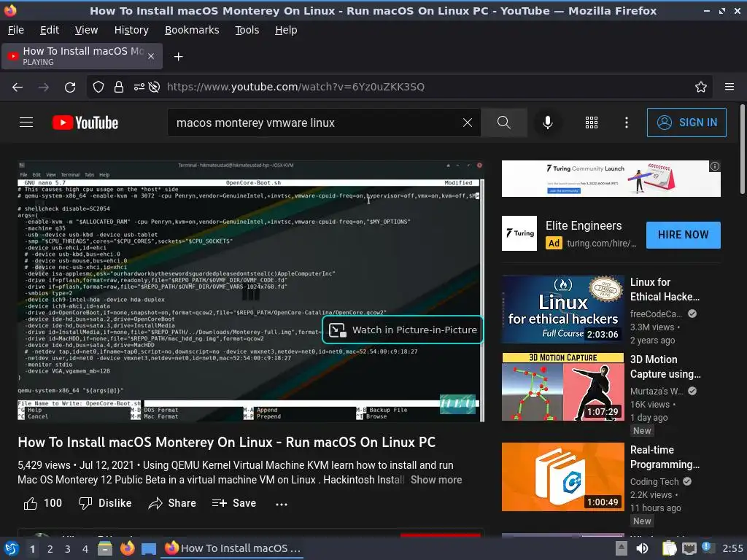Screen dimensions: 747x560
Task: Switch to workspace 3 in taskbar
Action: point(68,549)
